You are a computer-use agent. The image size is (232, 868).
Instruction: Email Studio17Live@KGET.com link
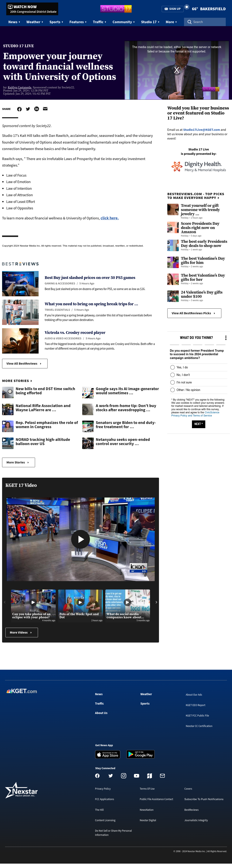[201, 130]
